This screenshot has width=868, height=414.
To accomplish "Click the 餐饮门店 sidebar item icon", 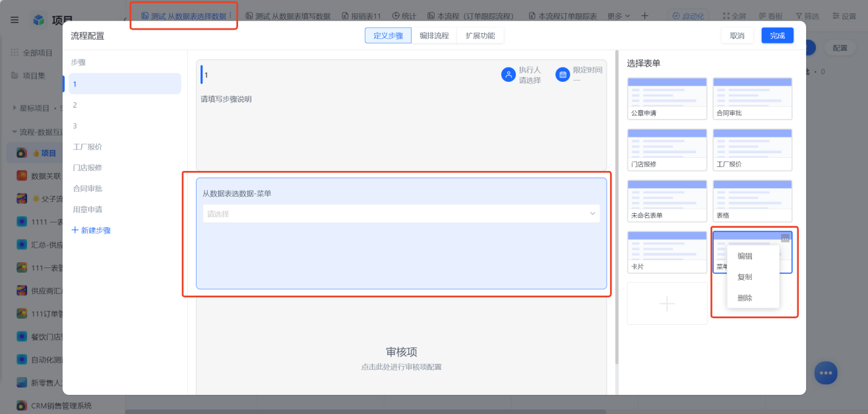I will click(x=22, y=336).
